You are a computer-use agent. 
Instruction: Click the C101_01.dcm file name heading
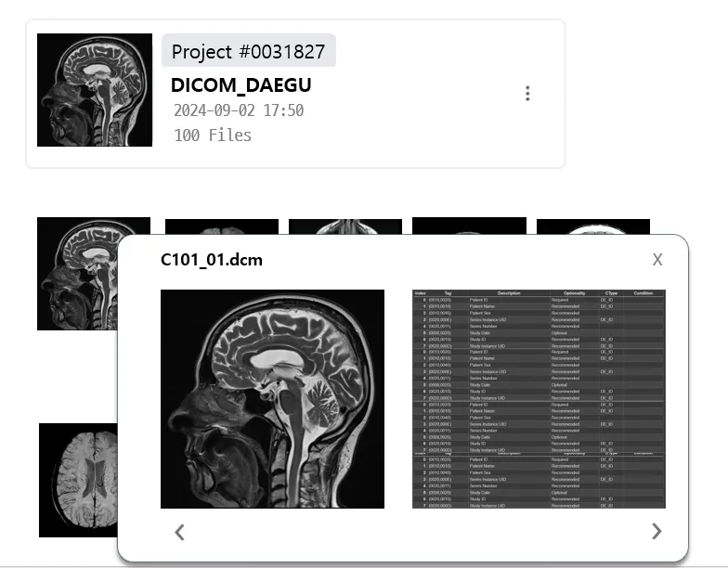click(x=212, y=260)
